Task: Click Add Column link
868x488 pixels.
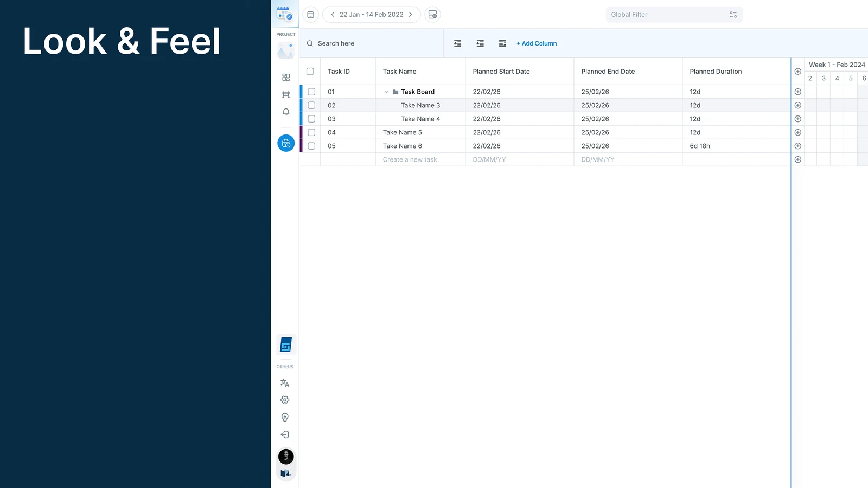Action: click(x=537, y=43)
